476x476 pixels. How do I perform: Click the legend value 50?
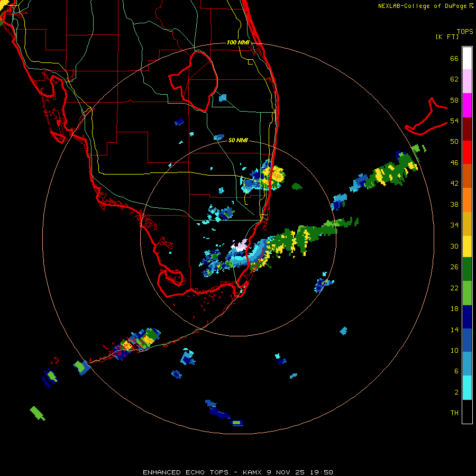point(454,142)
